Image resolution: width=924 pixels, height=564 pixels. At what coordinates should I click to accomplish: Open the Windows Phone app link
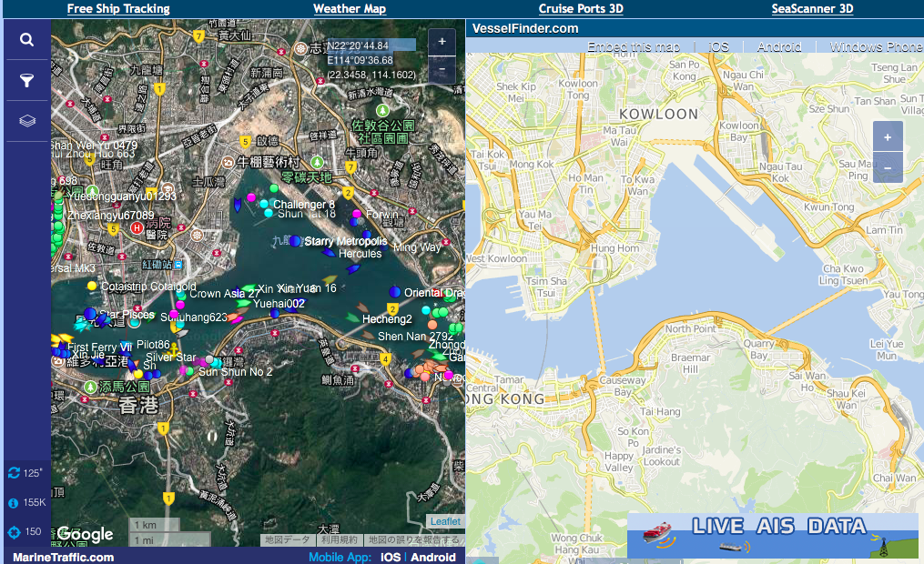877,46
